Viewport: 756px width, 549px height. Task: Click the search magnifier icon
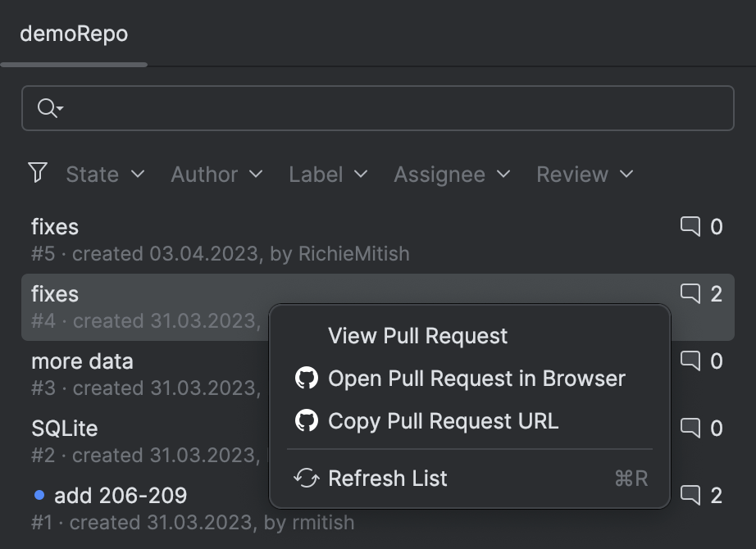tap(47, 107)
